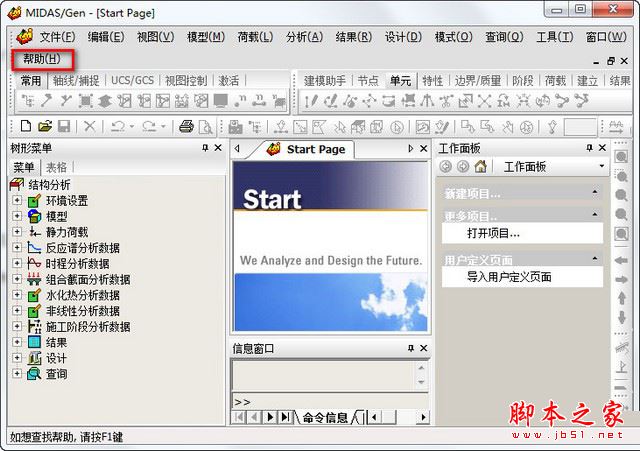Close the 信息窗口 panel
Image resolution: width=640 pixels, height=451 pixels.
tap(424, 348)
